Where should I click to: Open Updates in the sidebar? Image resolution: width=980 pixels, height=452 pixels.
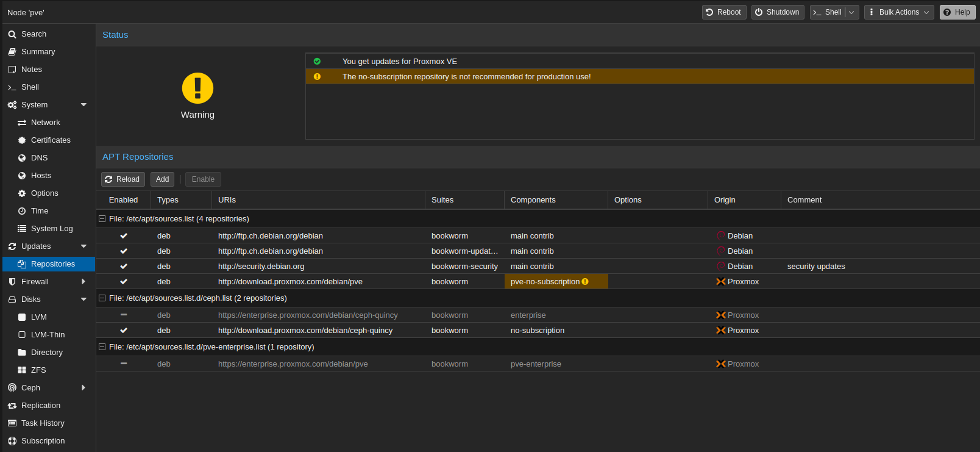point(48,246)
